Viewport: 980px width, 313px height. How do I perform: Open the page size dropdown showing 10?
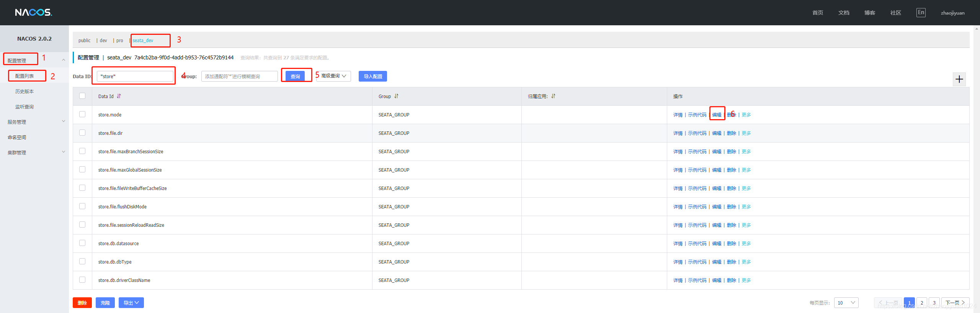[x=846, y=303]
